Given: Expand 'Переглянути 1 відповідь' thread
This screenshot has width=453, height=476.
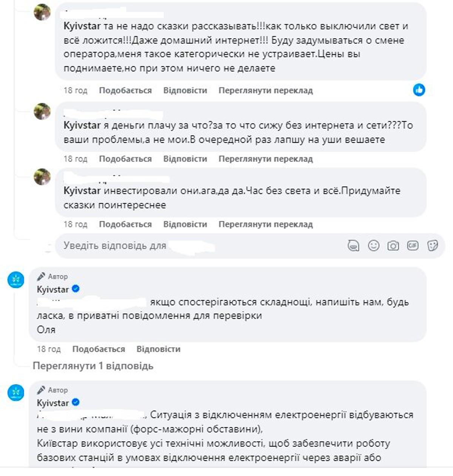Looking at the screenshot, I should [93, 366].
